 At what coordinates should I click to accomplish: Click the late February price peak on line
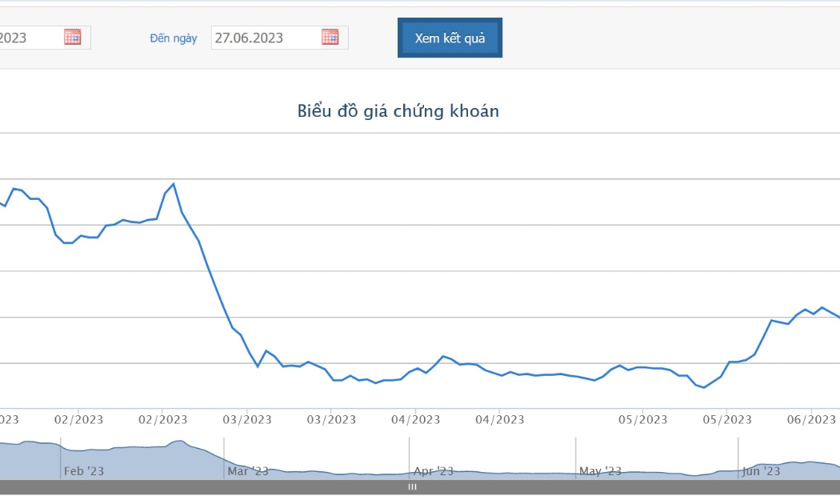tap(173, 184)
